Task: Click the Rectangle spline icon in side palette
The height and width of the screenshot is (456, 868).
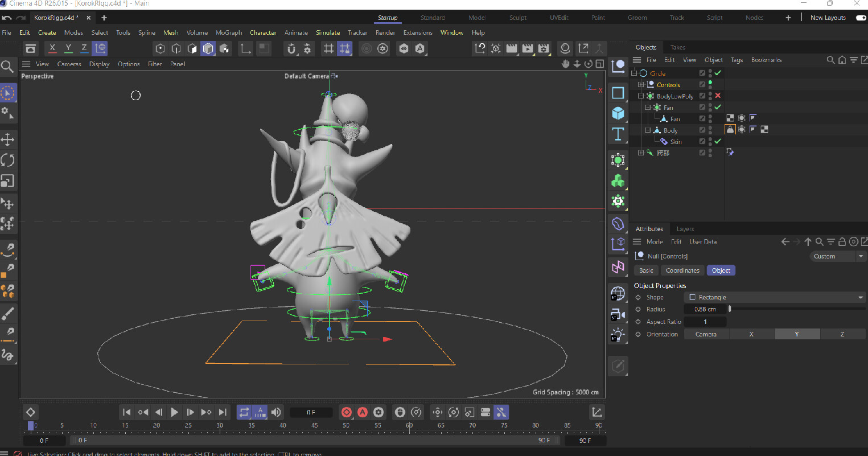Action: (x=618, y=92)
